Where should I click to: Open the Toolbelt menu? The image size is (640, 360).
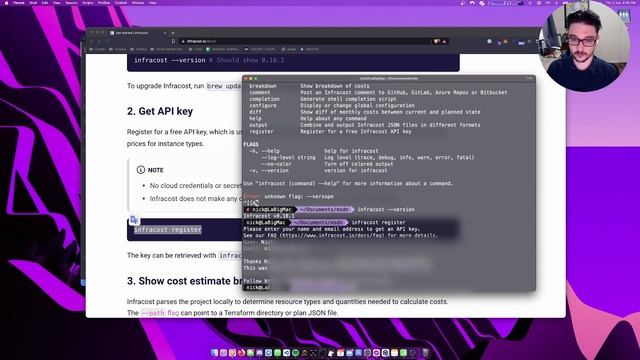(x=121, y=2)
